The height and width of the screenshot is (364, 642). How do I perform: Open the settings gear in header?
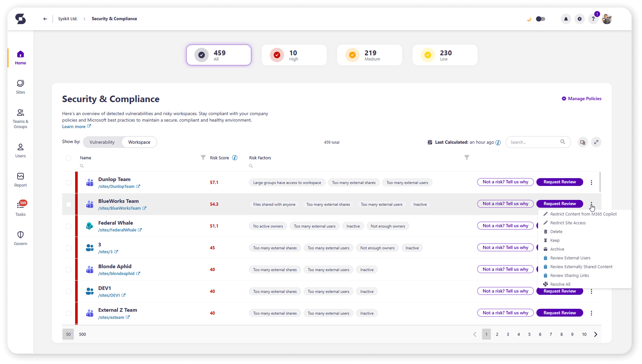coord(579,19)
